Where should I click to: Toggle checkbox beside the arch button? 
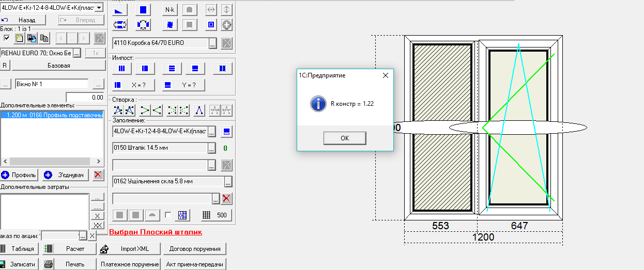[x=168, y=215]
